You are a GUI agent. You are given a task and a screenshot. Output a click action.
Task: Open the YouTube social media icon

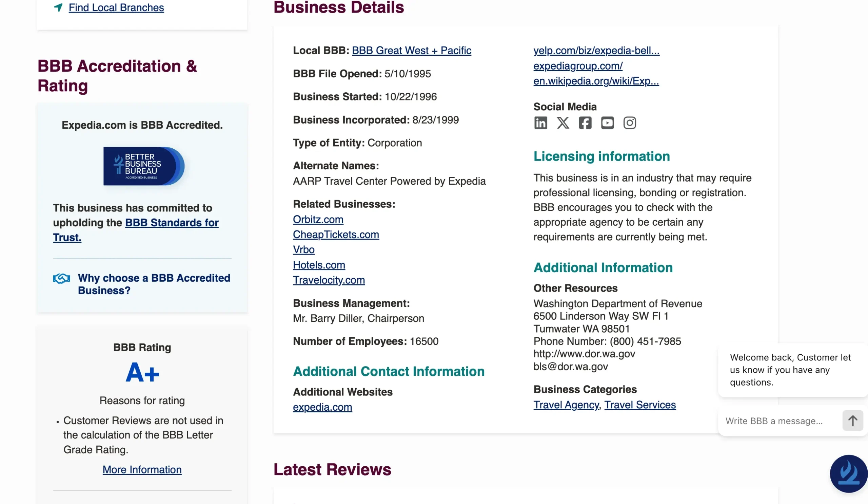pos(607,123)
